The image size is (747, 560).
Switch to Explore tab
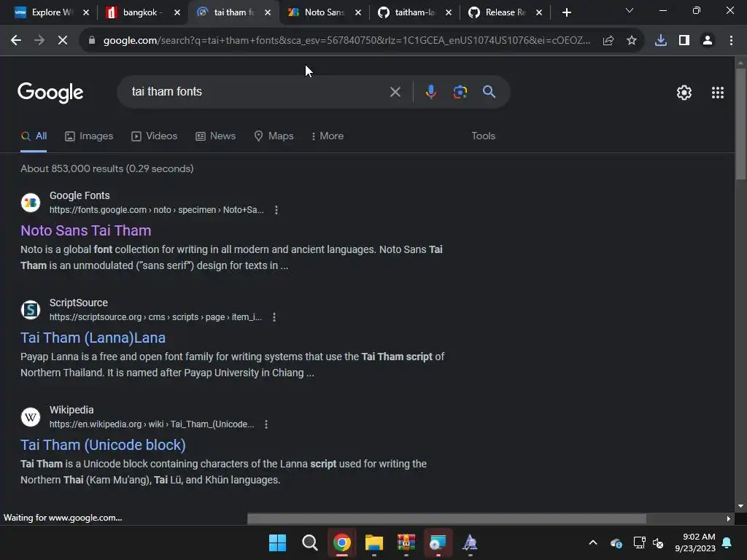click(x=43, y=12)
